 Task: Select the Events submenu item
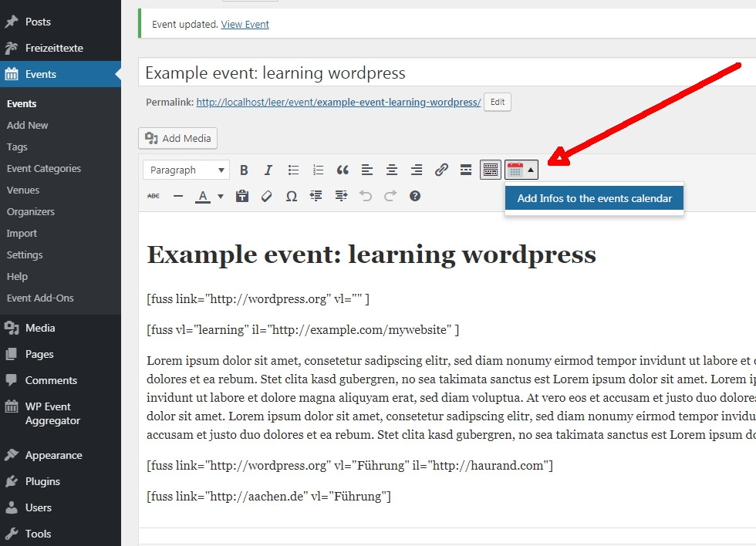[22, 103]
